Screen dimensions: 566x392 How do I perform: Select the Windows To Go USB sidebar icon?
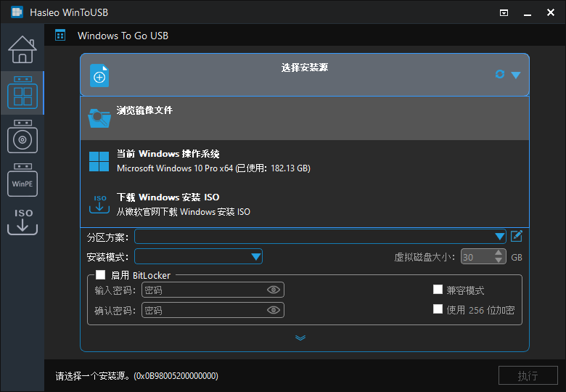point(22,93)
